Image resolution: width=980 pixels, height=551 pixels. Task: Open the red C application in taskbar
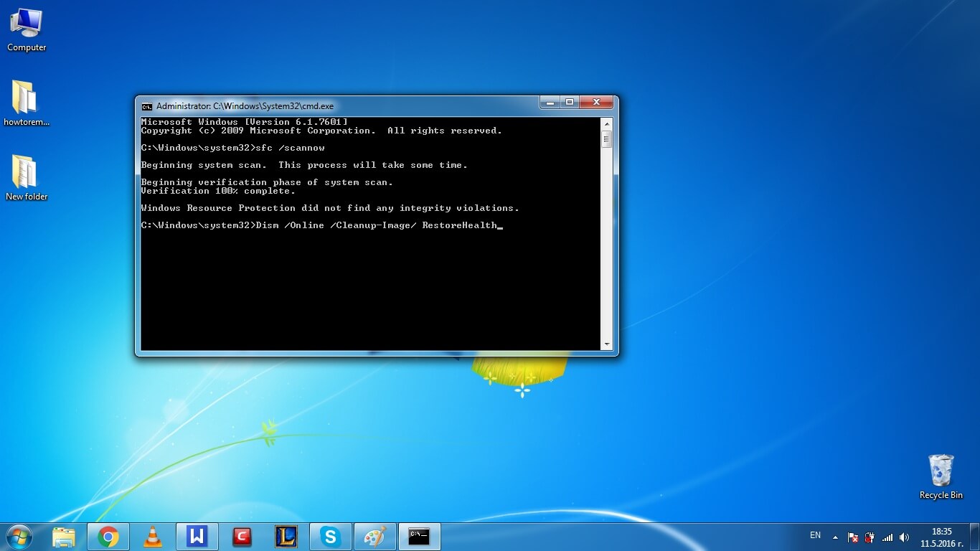pyautogui.click(x=241, y=537)
